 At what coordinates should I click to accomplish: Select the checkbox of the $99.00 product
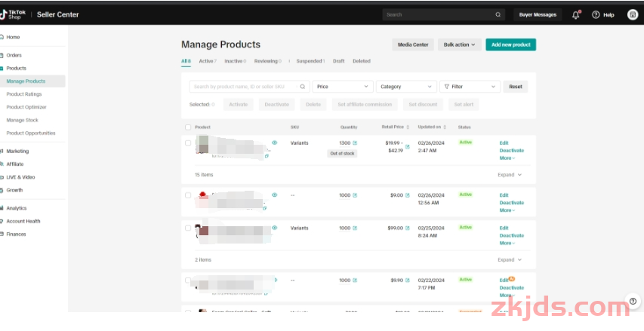(188, 228)
